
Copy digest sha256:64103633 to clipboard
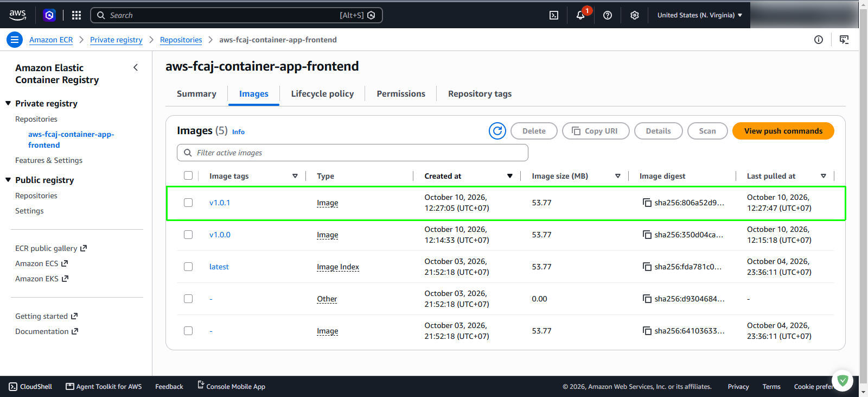[x=647, y=331]
